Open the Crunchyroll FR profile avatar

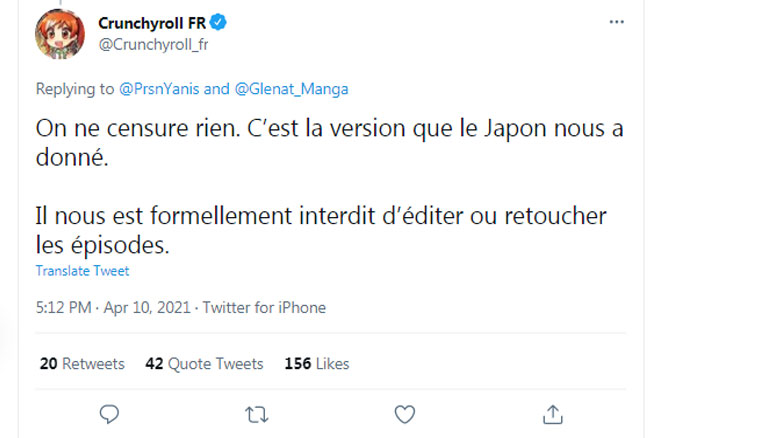(x=60, y=34)
